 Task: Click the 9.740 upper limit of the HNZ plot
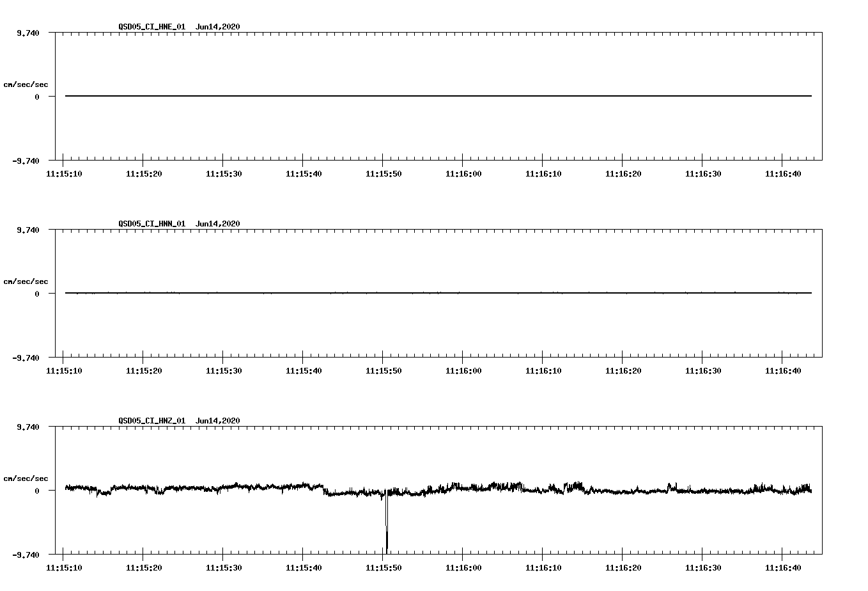[28, 427]
